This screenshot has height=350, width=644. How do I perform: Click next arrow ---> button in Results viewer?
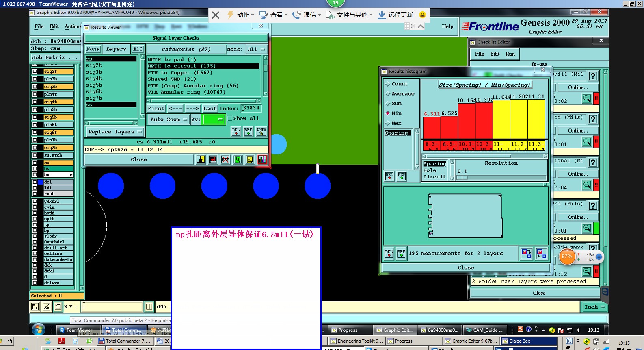click(x=192, y=109)
